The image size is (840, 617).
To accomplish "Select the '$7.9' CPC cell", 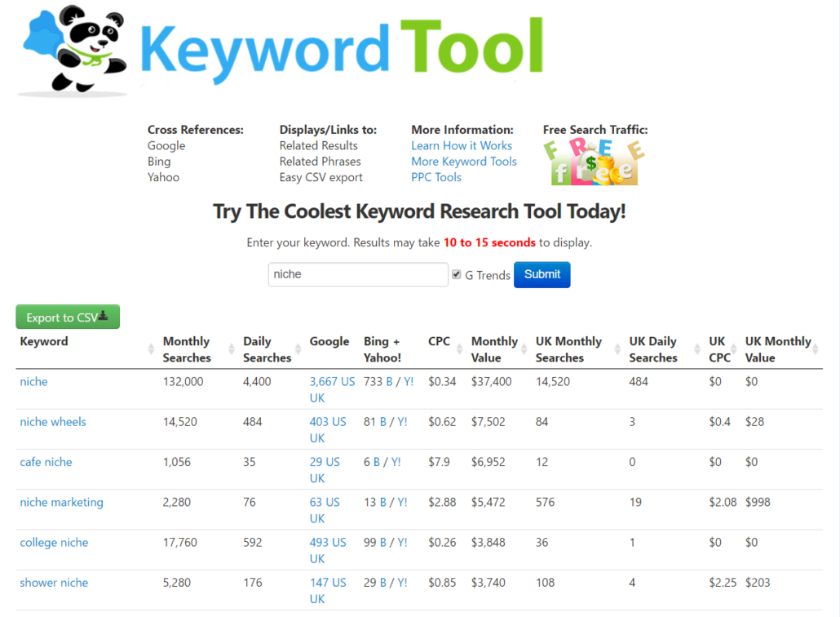I will 440,462.
